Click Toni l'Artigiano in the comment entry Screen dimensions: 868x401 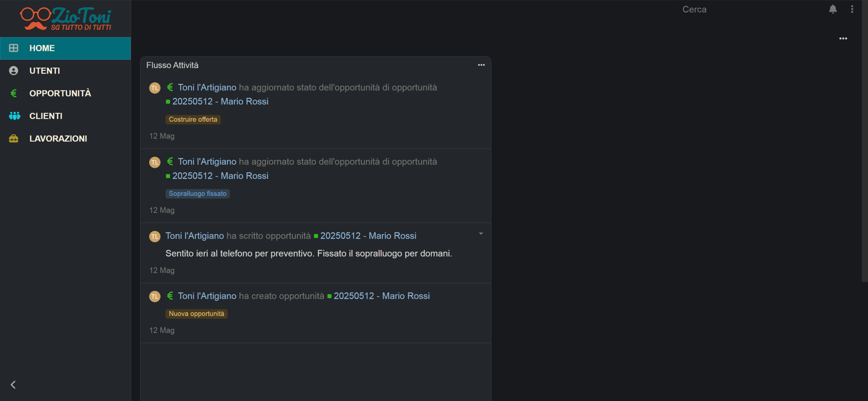(x=194, y=236)
